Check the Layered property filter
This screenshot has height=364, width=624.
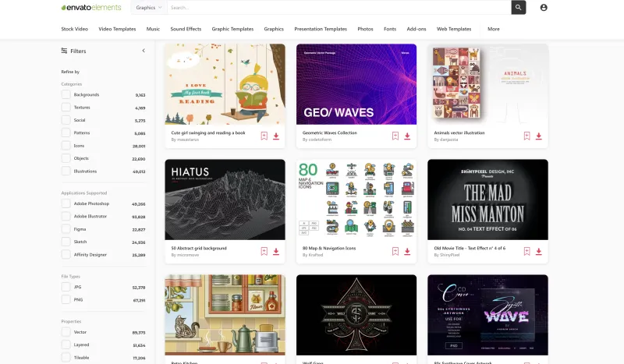(x=66, y=345)
